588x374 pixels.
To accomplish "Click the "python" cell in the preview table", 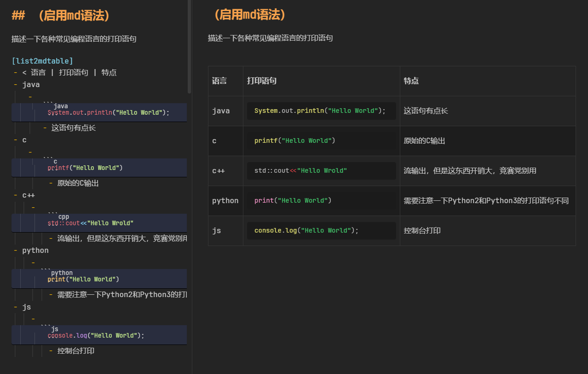I will coord(225,201).
